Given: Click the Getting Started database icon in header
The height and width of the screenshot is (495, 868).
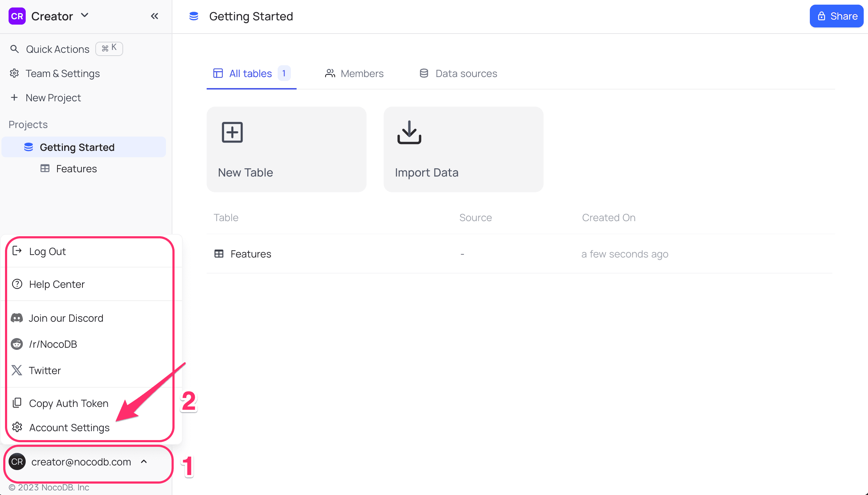Looking at the screenshot, I should pyautogui.click(x=194, y=16).
